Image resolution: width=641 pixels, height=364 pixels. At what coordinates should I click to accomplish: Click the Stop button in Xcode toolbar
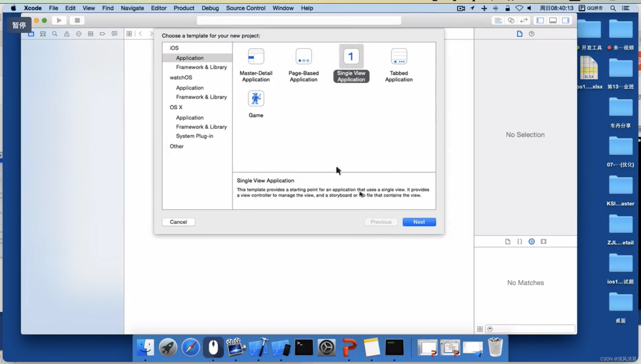click(x=77, y=20)
